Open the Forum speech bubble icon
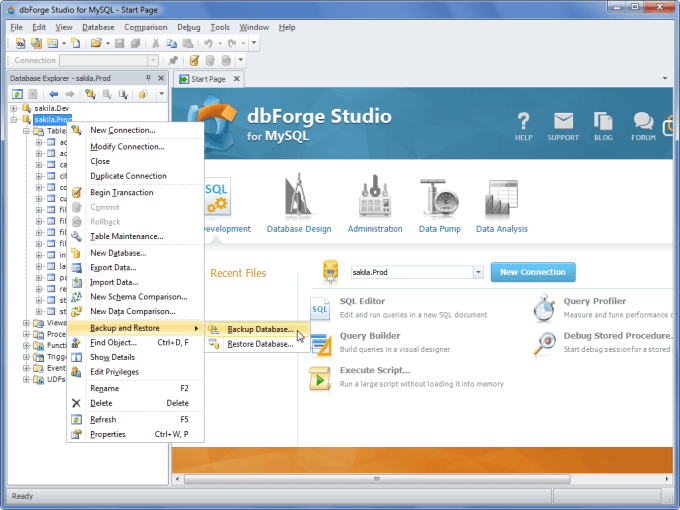Screen dimensions: 680x510 [643, 121]
